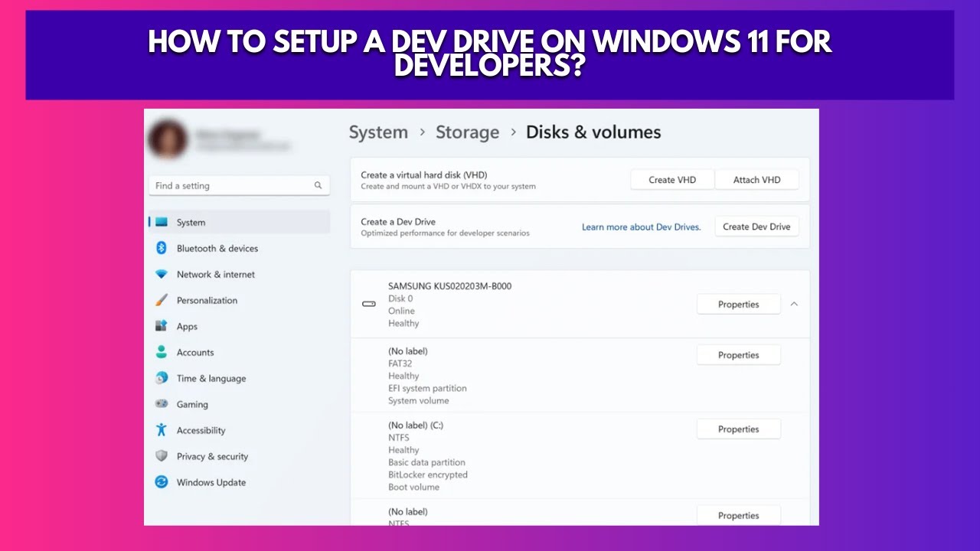Click the Basic data partition text
The height and width of the screenshot is (551, 980).
(426, 462)
